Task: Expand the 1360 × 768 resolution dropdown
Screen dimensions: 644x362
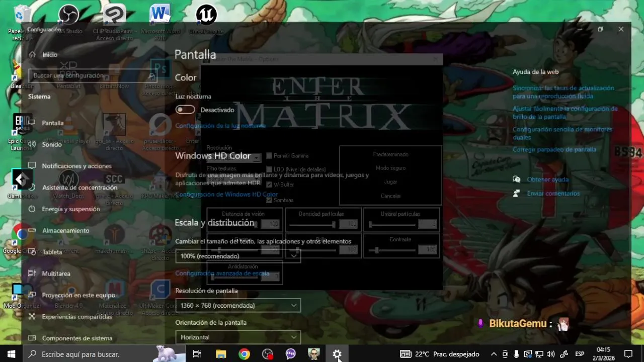Action: (238, 305)
